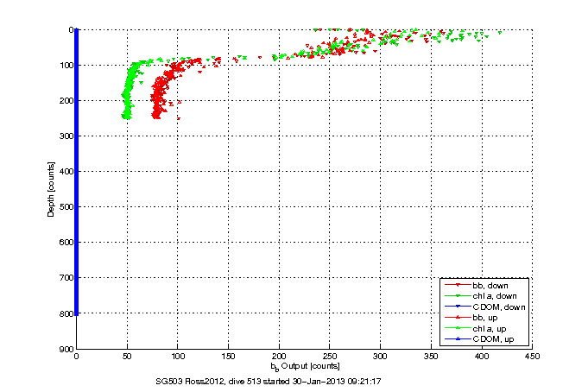Image resolution: width=588 pixels, height=392 pixels.
Task: Click the SG503 Ross2012 dive 513 caption
Action: click(269, 382)
